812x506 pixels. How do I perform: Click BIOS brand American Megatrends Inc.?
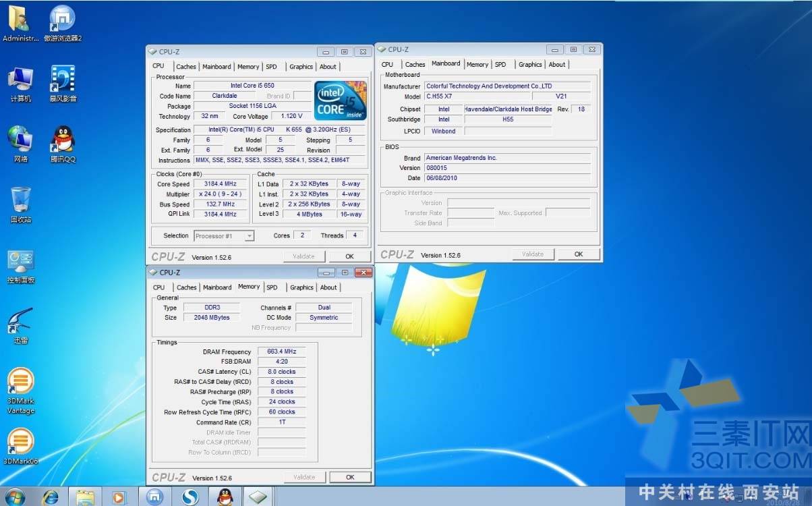[507, 158]
